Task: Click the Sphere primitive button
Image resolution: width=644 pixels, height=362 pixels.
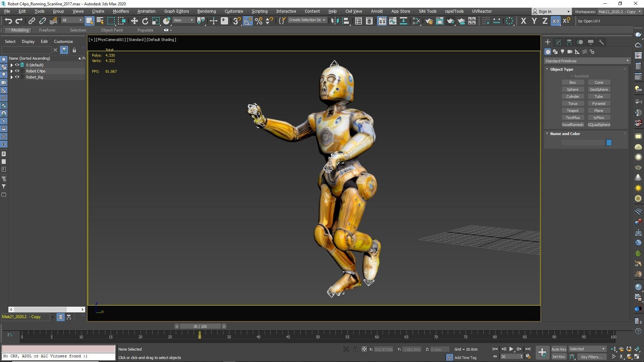Action: click(x=573, y=89)
